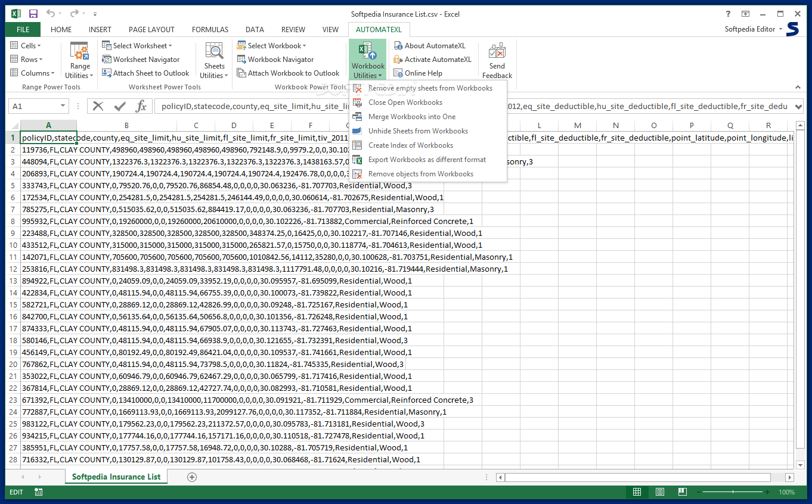Switch to the PAGE LAYOUT tab
The width and height of the screenshot is (812, 504).
pyautogui.click(x=151, y=30)
